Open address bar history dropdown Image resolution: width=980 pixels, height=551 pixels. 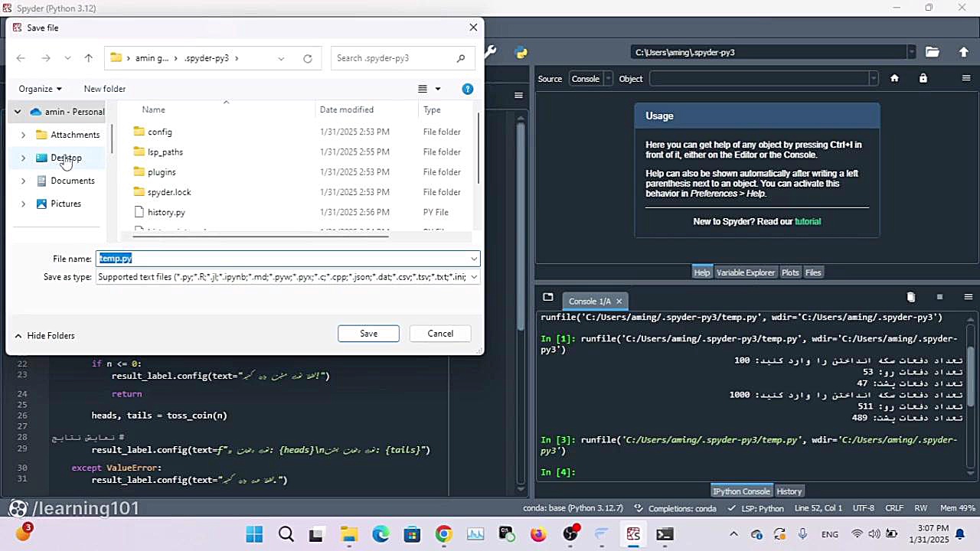tap(281, 58)
